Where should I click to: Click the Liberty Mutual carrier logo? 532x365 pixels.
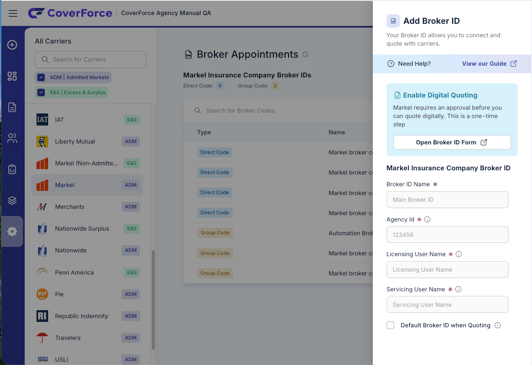(x=42, y=141)
